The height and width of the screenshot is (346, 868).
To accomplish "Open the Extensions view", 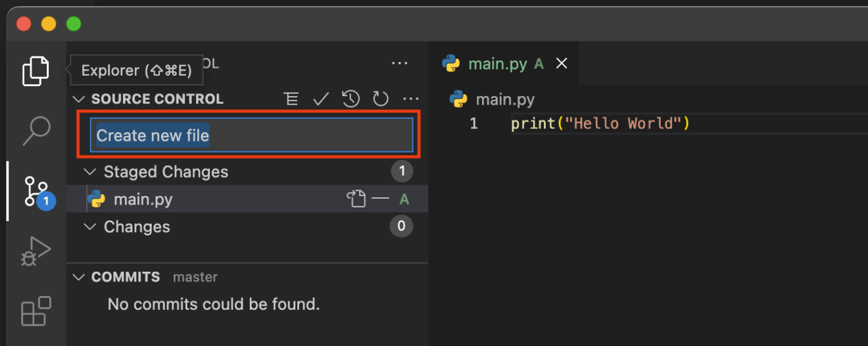I will tap(36, 311).
